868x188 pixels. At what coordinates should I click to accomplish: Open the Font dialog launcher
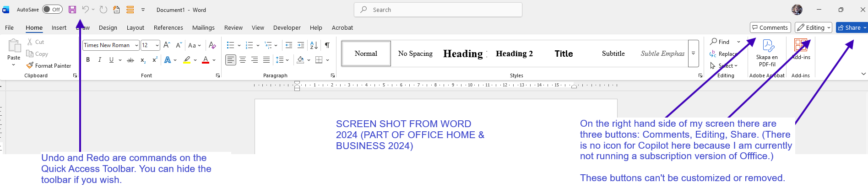(218, 75)
